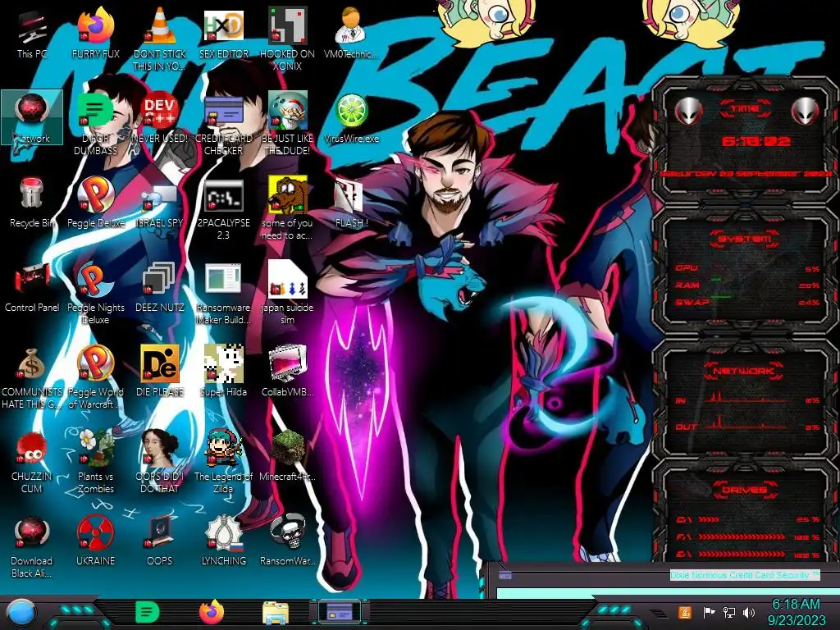
Task: Open the RansomWar skull icon
Action: coord(287,540)
